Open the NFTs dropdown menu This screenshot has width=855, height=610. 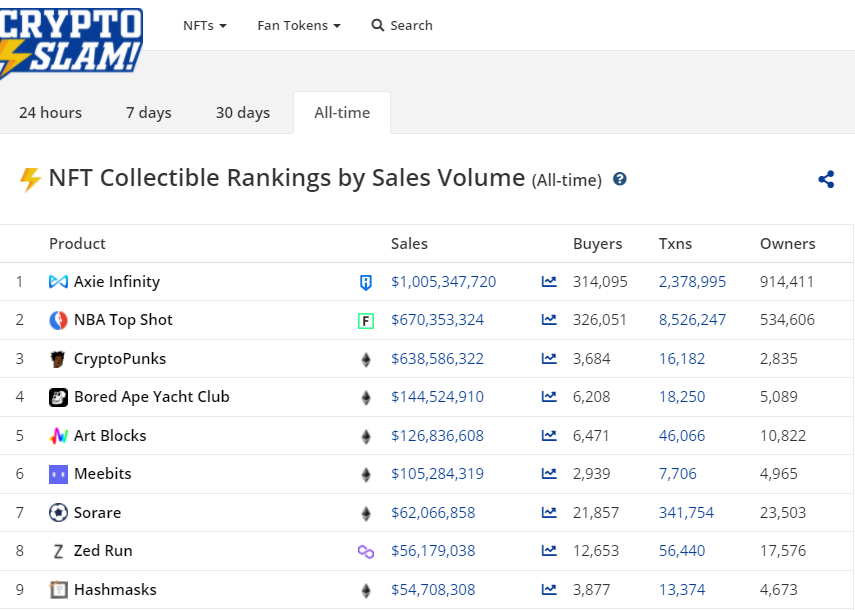pos(204,26)
